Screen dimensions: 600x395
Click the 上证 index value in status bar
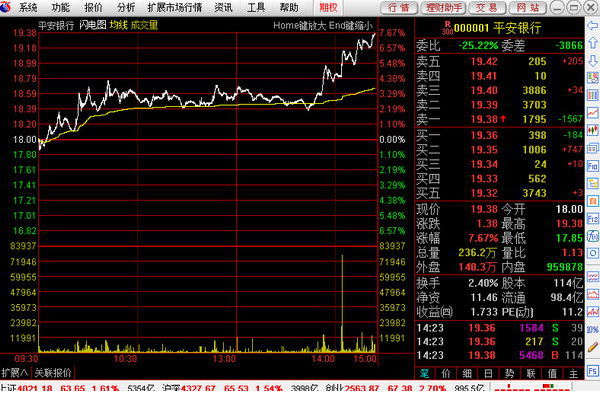click(34, 388)
